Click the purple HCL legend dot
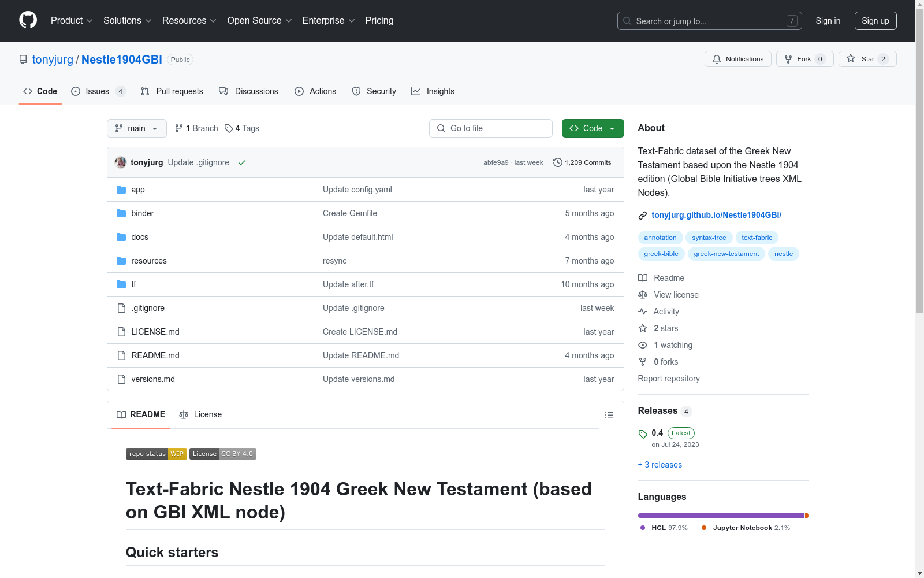The image size is (924, 578). [643, 528]
